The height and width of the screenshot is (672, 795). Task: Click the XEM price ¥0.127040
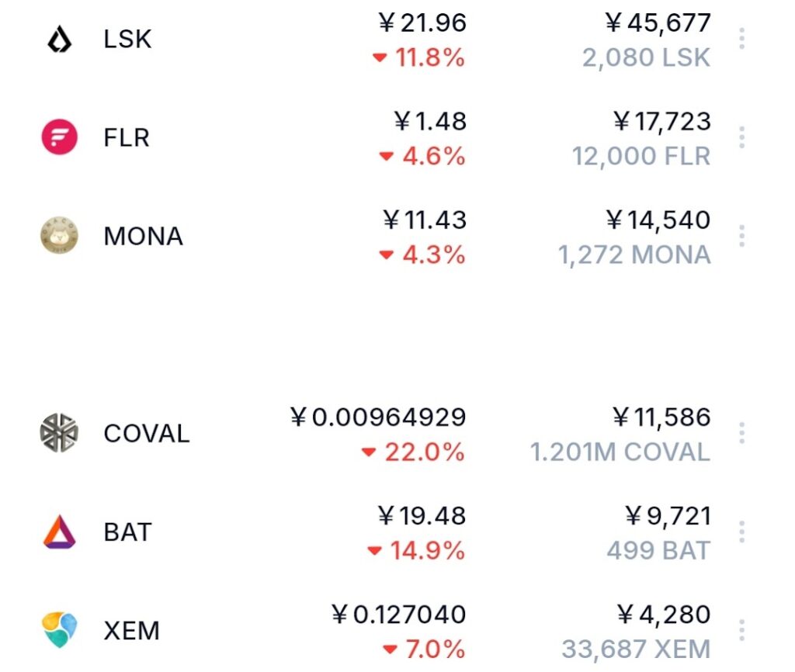click(398, 615)
